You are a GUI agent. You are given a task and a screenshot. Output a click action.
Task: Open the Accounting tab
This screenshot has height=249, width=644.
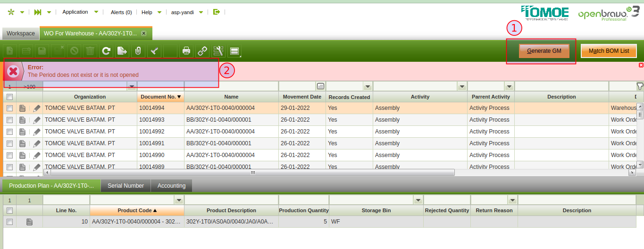171,186
